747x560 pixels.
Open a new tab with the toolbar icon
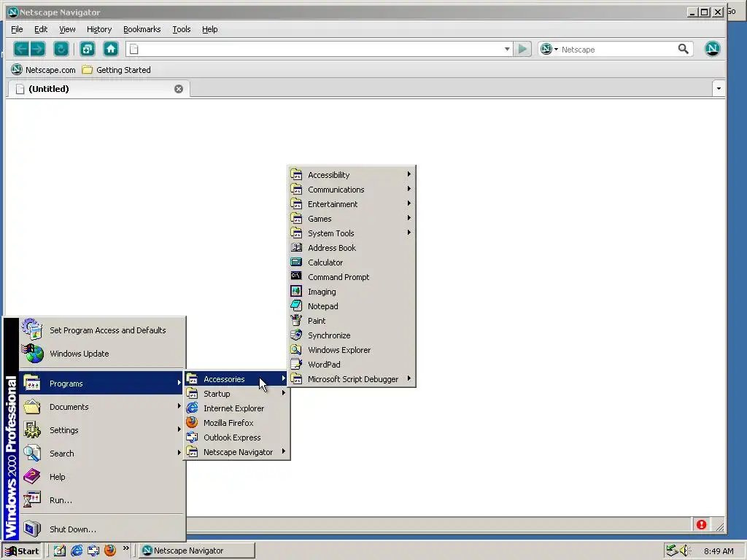(88, 49)
